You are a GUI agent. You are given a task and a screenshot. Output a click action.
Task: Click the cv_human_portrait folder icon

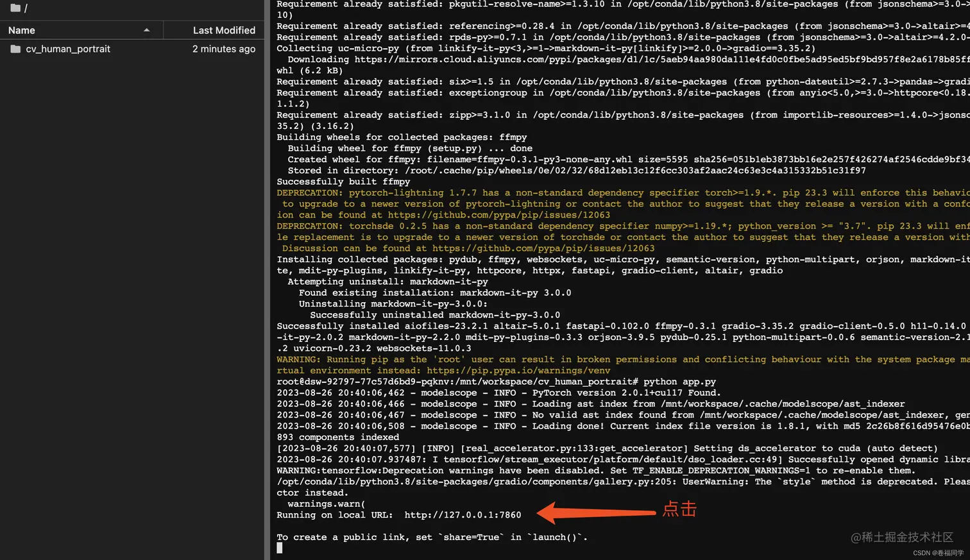pyautogui.click(x=15, y=49)
